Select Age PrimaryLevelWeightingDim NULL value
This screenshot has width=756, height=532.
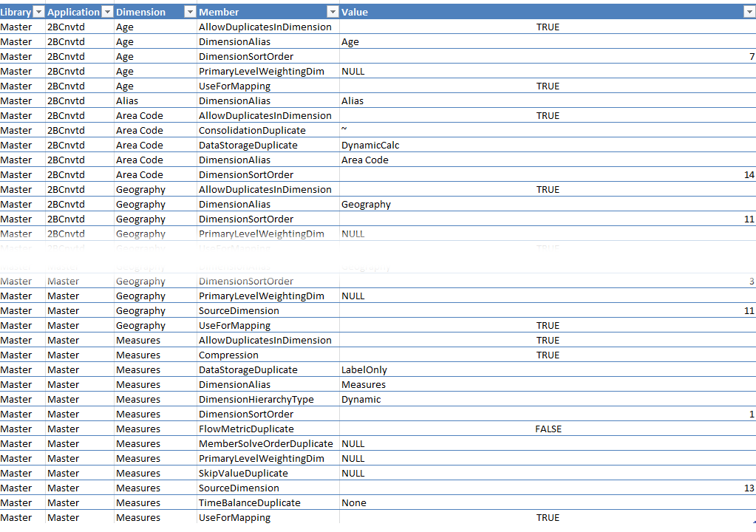(548, 72)
